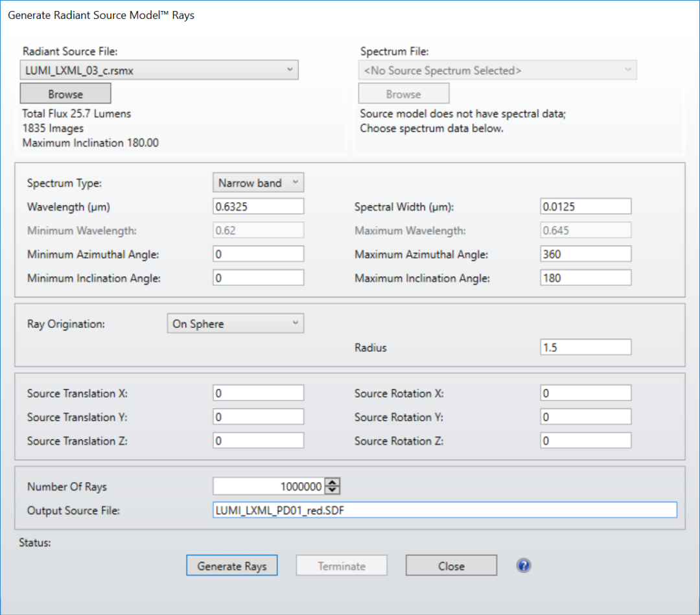This screenshot has width=700, height=615.
Task: Focus the Source Rotation Z field
Action: point(586,441)
